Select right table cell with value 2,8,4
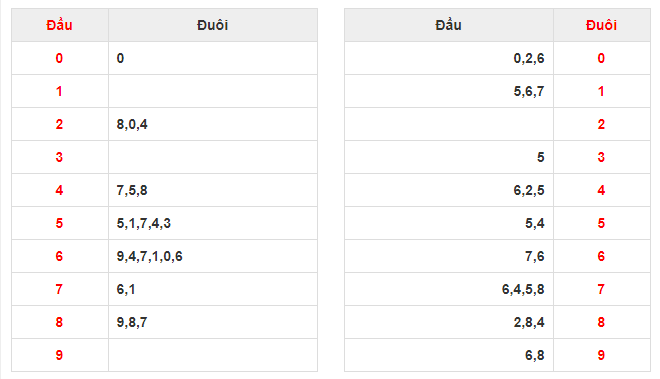This screenshot has height=379, width=660. click(x=449, y=322)
